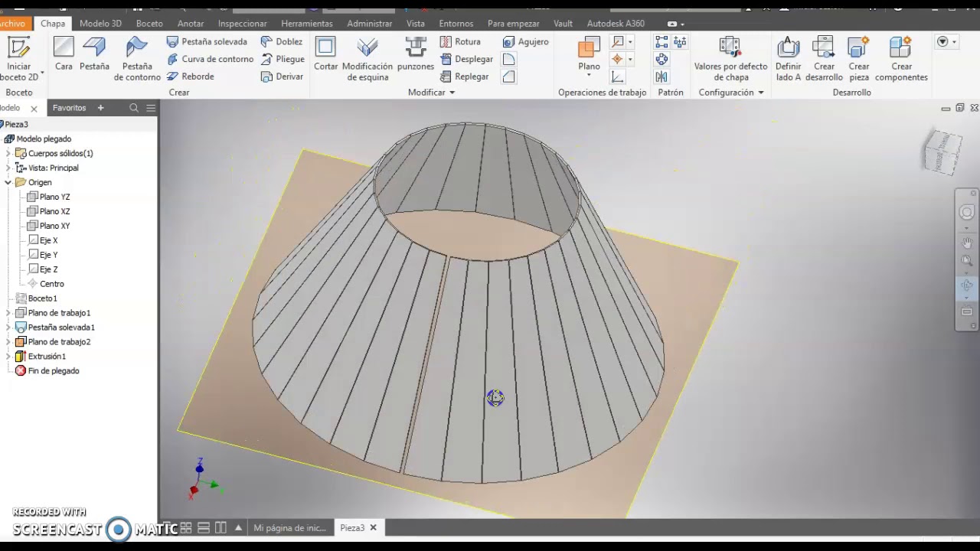Search the model browser with magnifier icon

click(134, 108)
